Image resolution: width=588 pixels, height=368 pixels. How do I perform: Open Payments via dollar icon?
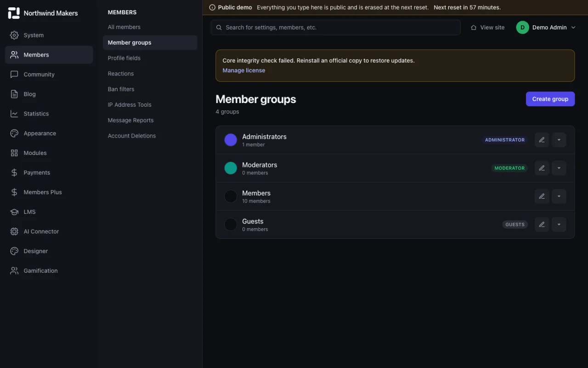click(x=14, y=172)
